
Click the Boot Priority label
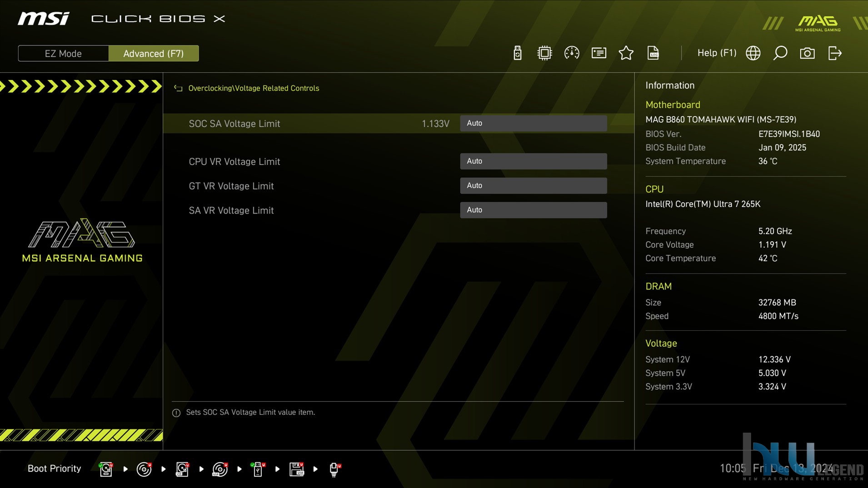pos(54,468)
